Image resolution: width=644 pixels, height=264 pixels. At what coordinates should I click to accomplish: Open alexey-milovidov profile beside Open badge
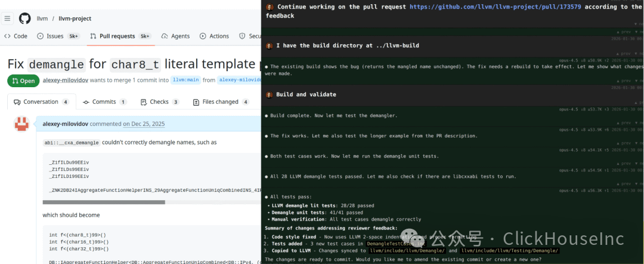(x=66, y=80)
